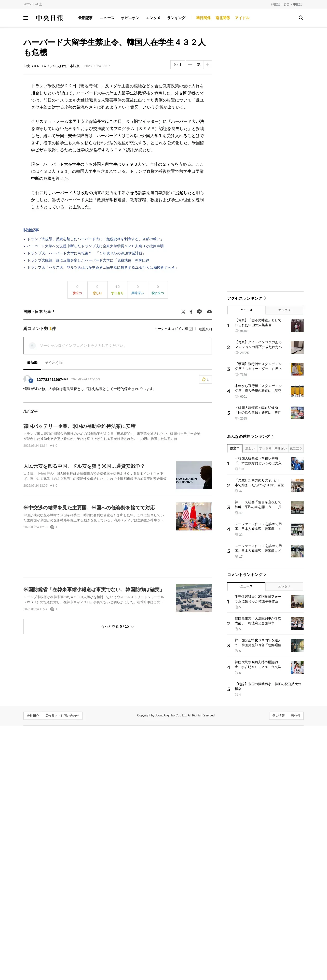Open ニュース navigation menu item
This screenshot has height=980, width=327.
pos(107,18)
